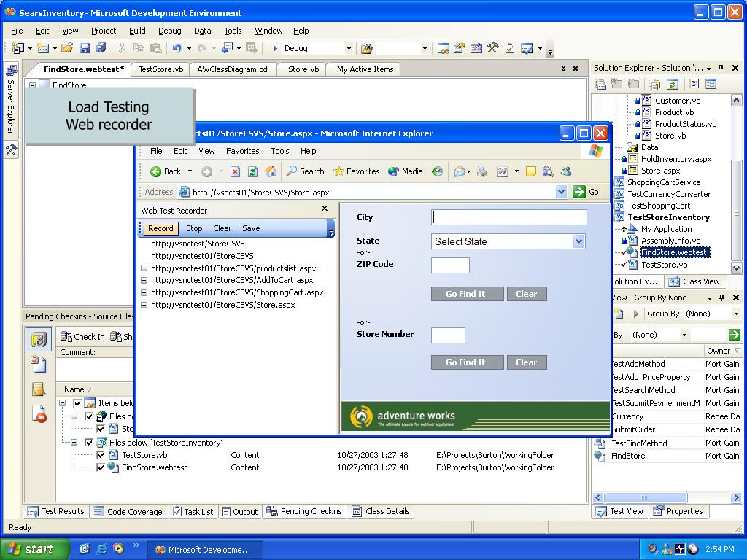The height and width of the screenshot is (560, 747).
Task: Click the Refresh icon in browser toolbar
Action: click(x=252, y=171)
